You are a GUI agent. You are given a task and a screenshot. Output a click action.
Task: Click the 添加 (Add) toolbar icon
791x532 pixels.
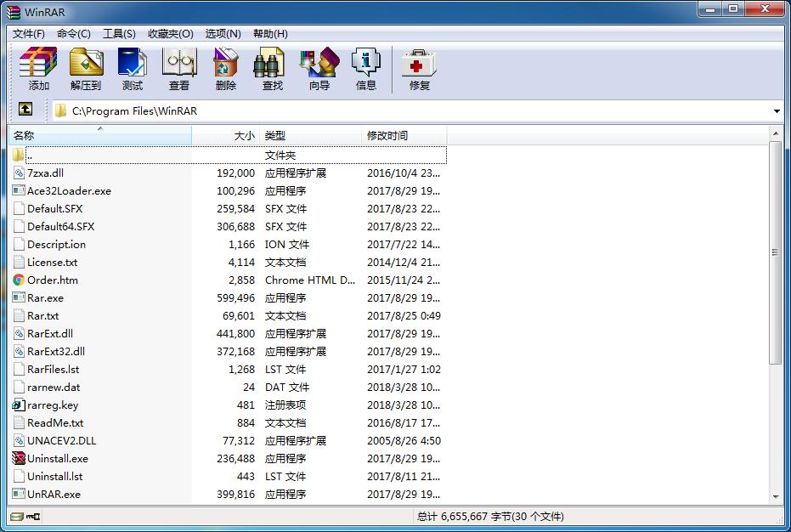[38, 62]
